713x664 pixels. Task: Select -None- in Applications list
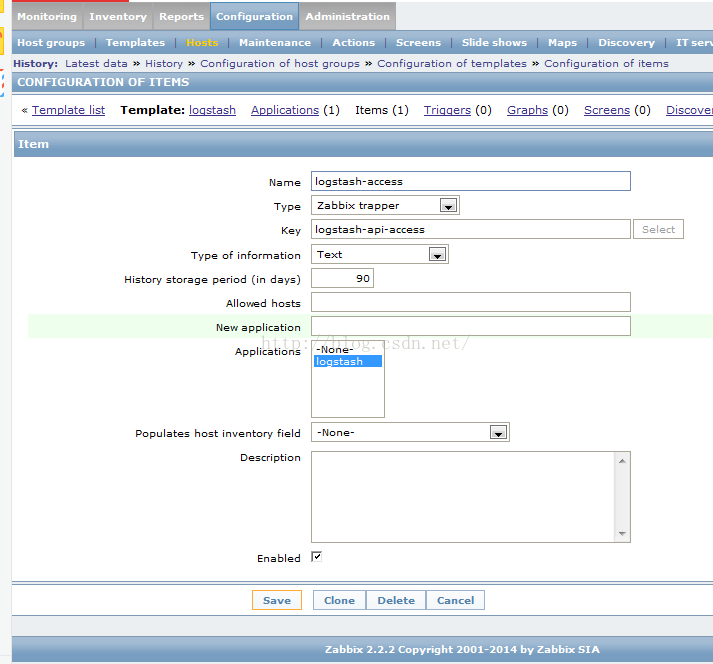[347, 349]
